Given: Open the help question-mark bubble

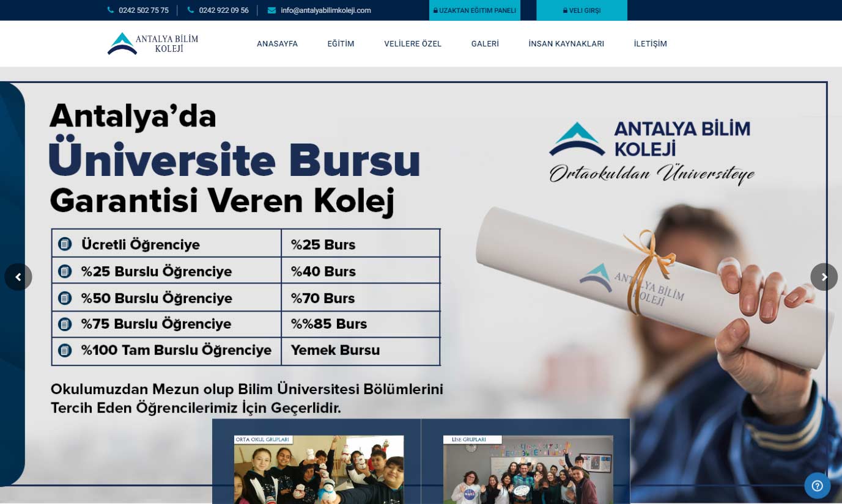Looking at the screenshot, I should pyautogui.click(x=817, y=486).
